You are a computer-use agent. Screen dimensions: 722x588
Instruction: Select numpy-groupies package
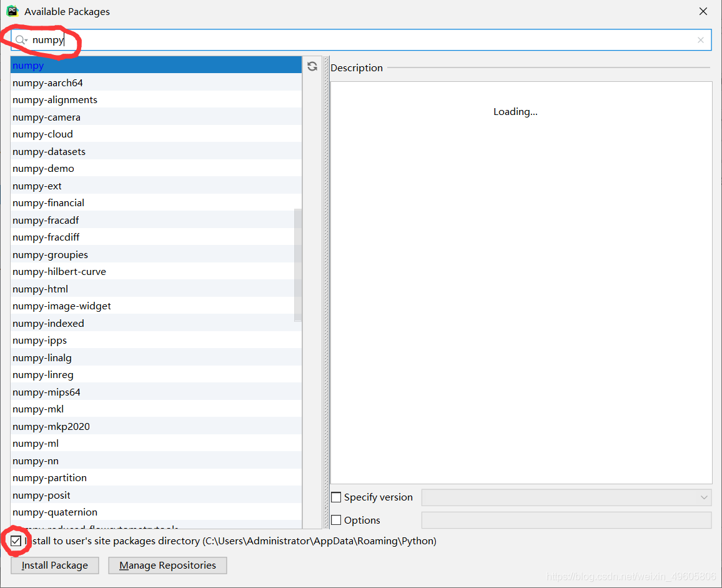pyautogui.click(x=156, y=255)
